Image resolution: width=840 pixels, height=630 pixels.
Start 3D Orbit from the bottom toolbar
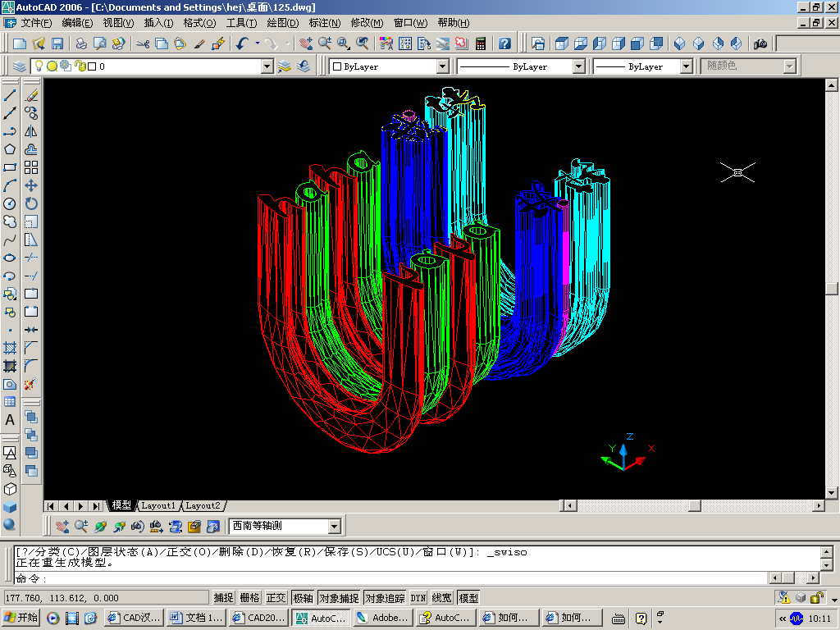tap(100, 527)
